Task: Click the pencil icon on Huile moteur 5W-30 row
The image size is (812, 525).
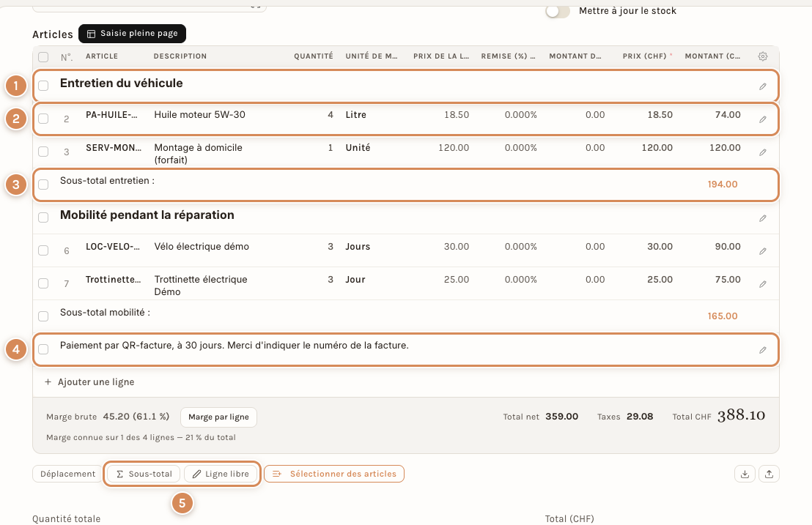Action: point(763,119)
